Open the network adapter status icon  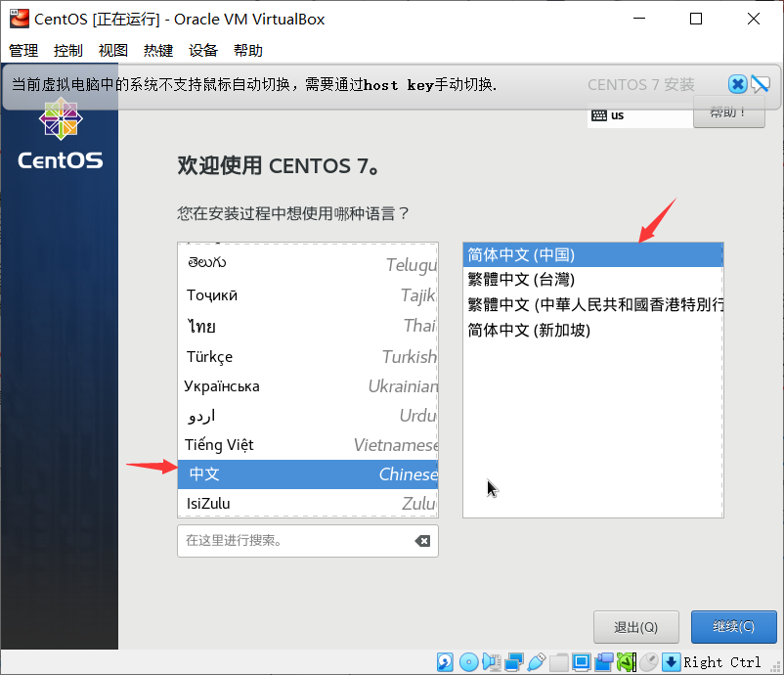515,662
